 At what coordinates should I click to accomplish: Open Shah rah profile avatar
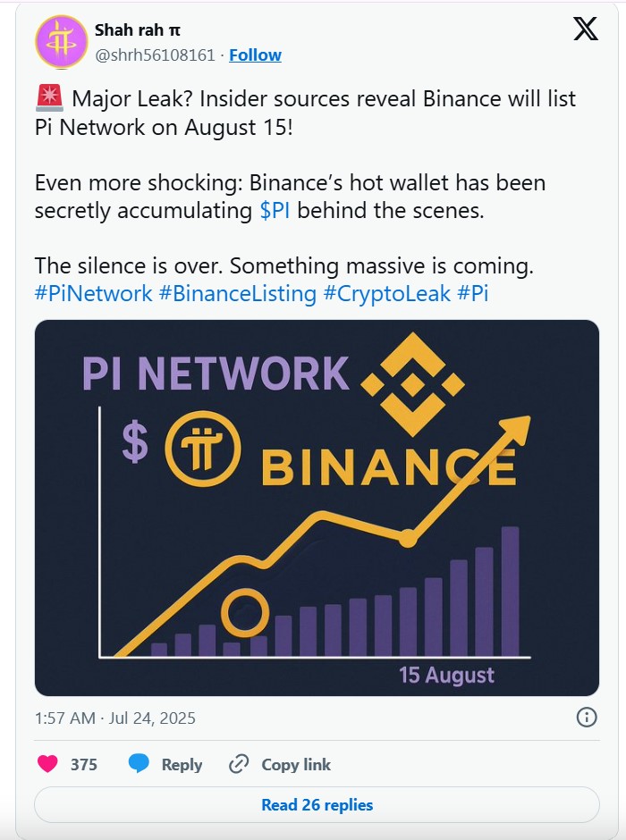click(60, 42)
